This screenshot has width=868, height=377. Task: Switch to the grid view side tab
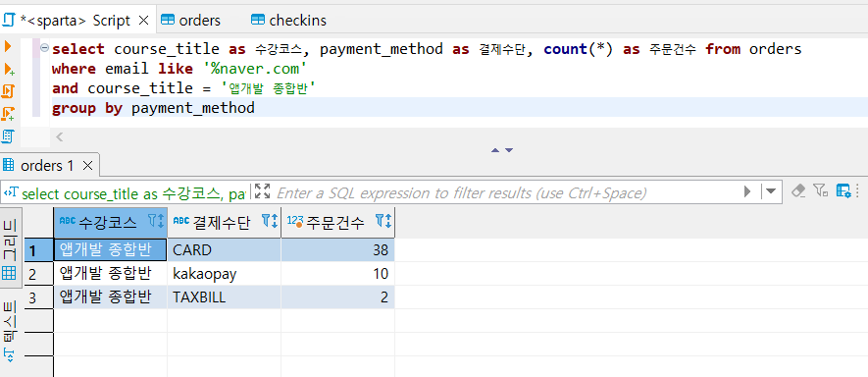[x=10, y=248]
